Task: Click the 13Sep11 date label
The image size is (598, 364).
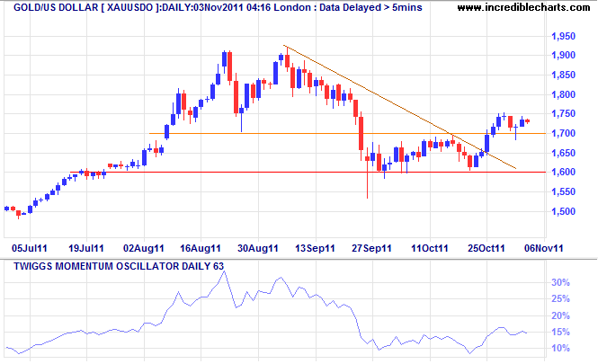Action: pyautogui.click(x=315, y=249)
